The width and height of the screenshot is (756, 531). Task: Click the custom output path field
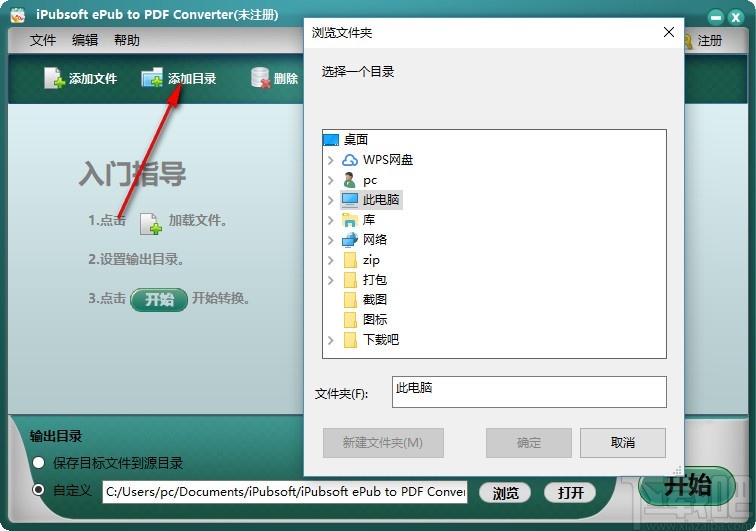pos(285,492)
